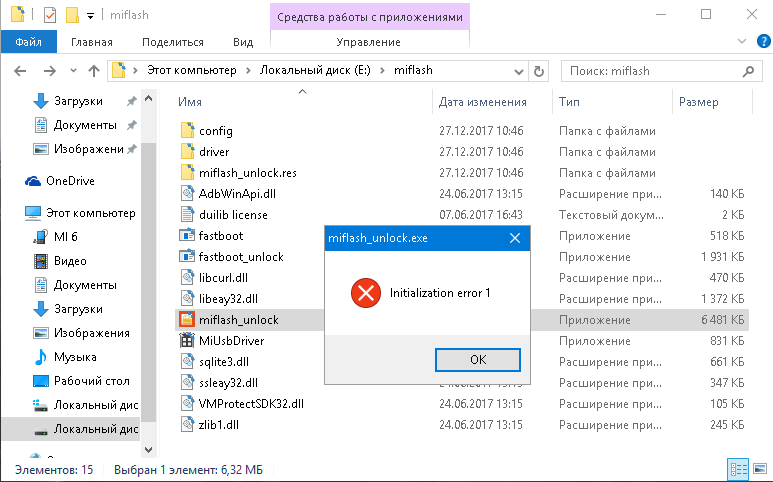Viewport: 773px width, 482px height.
Task: Click the miflash_unlock application icon
Action: coord(186,320)
